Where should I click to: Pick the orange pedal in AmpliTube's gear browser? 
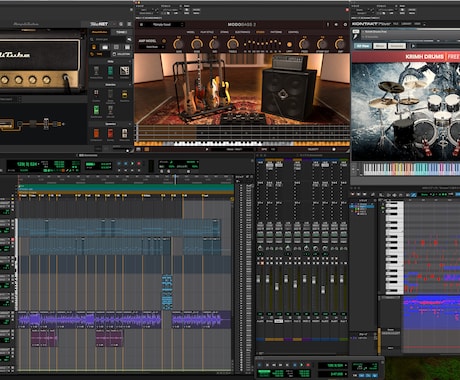point(96,133)
